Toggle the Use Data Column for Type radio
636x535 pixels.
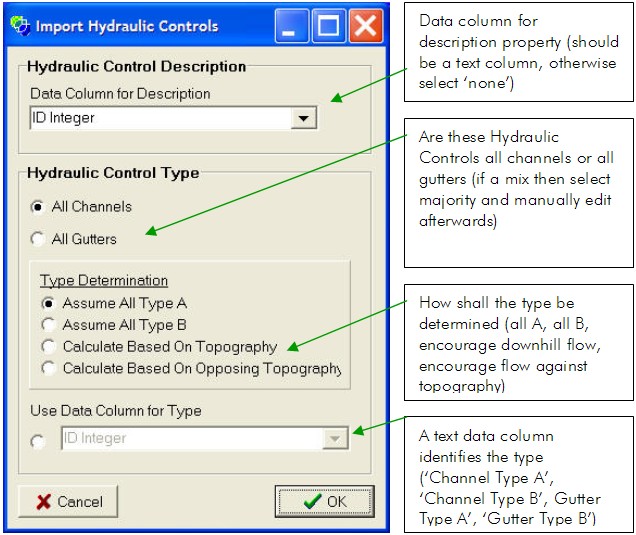pos(38,441)
